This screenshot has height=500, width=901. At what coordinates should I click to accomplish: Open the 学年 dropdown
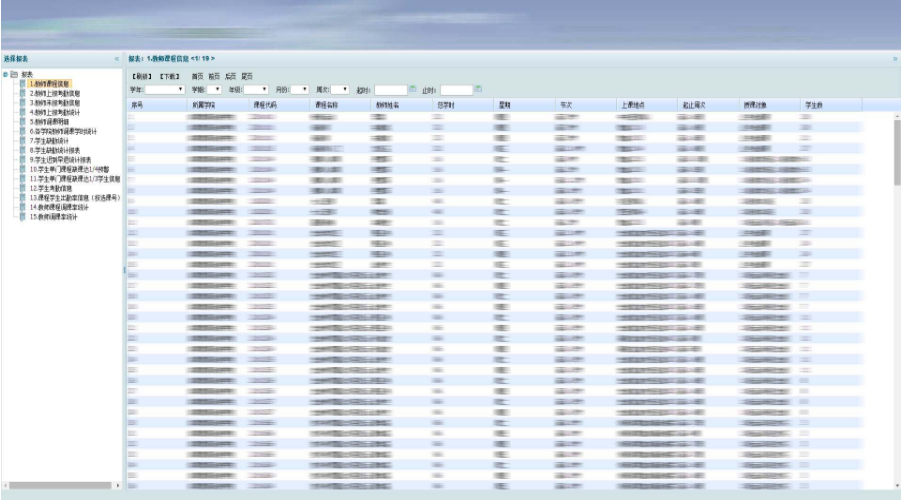pos(165,89)
